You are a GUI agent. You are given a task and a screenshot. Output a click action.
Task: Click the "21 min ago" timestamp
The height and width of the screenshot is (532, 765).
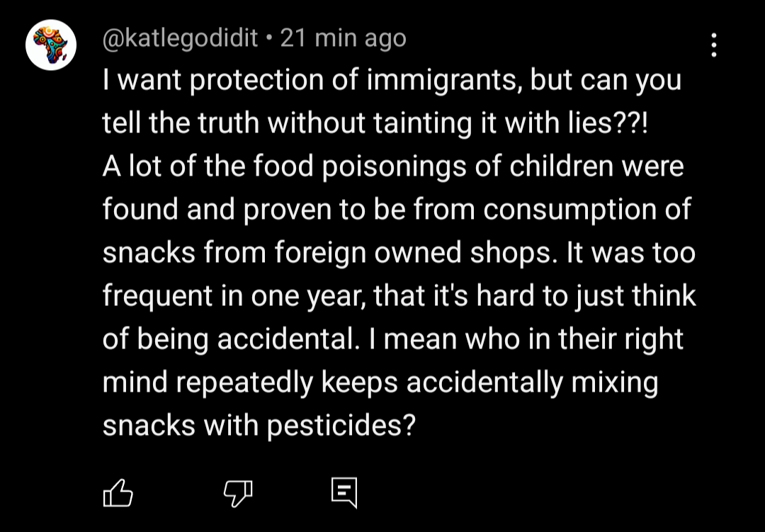click(x=344, y=38)
